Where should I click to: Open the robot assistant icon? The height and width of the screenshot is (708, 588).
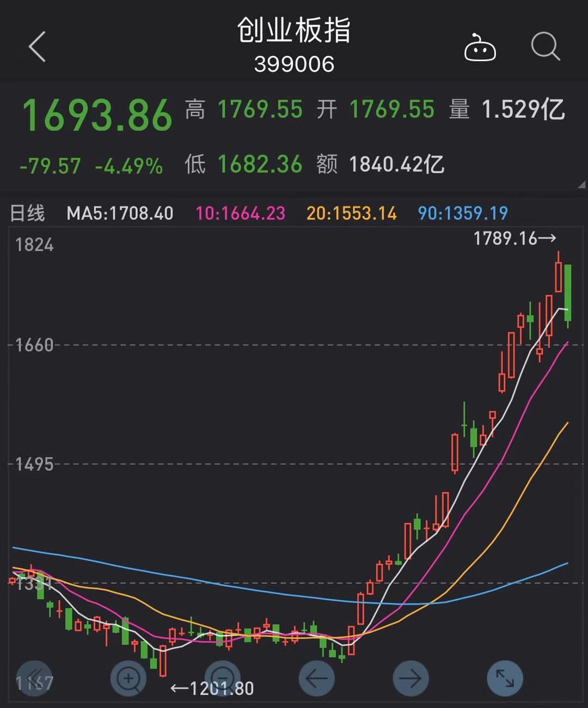tap(480, 47)
